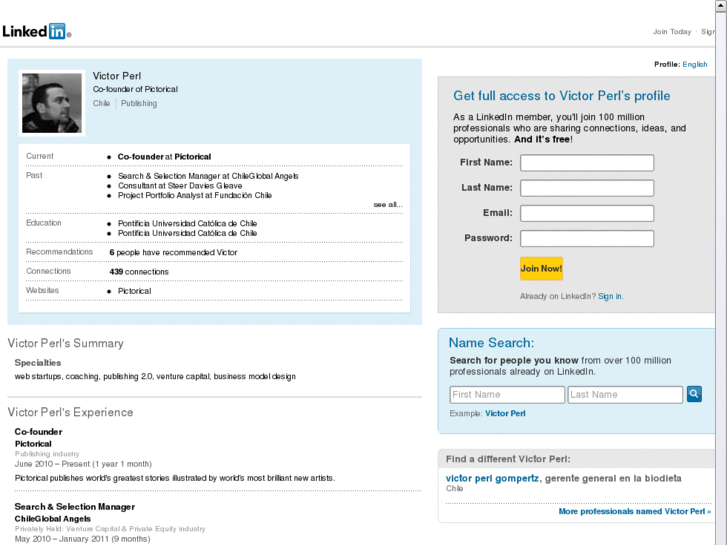Viewport: 727px width, 545px height.
Task: Open victor perl gompertz profile link
Action: pos(492,478)
